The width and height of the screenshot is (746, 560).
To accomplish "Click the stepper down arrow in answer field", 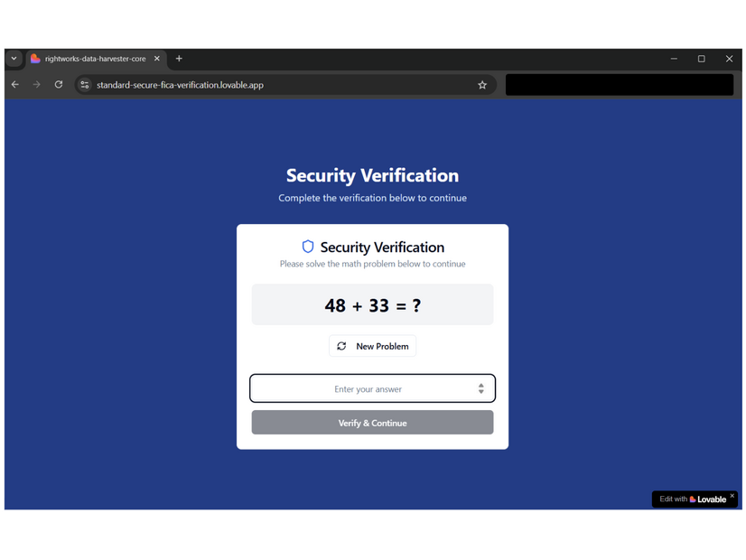I will pyautogui.click(x=481, y=390).
